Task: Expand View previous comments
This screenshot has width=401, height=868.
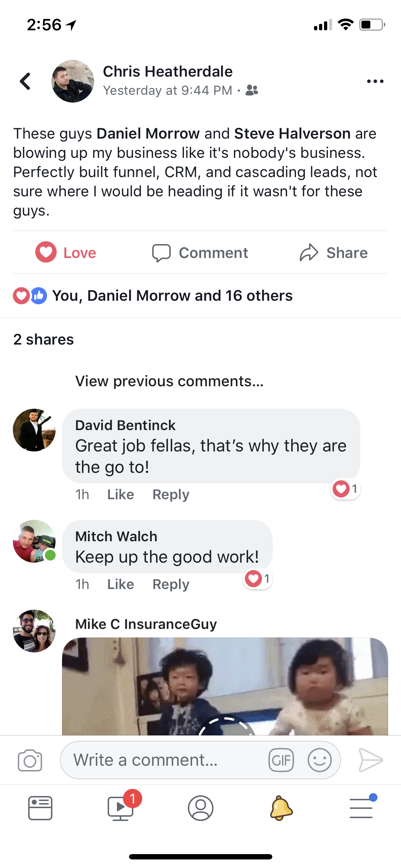Action: 169,381
